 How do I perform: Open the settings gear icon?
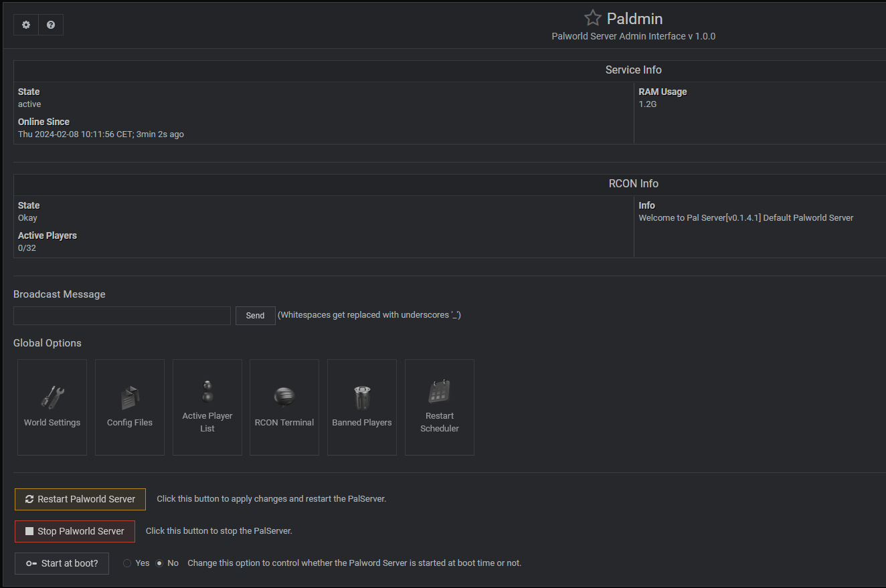pyautogui.click(x=26, y=25)
